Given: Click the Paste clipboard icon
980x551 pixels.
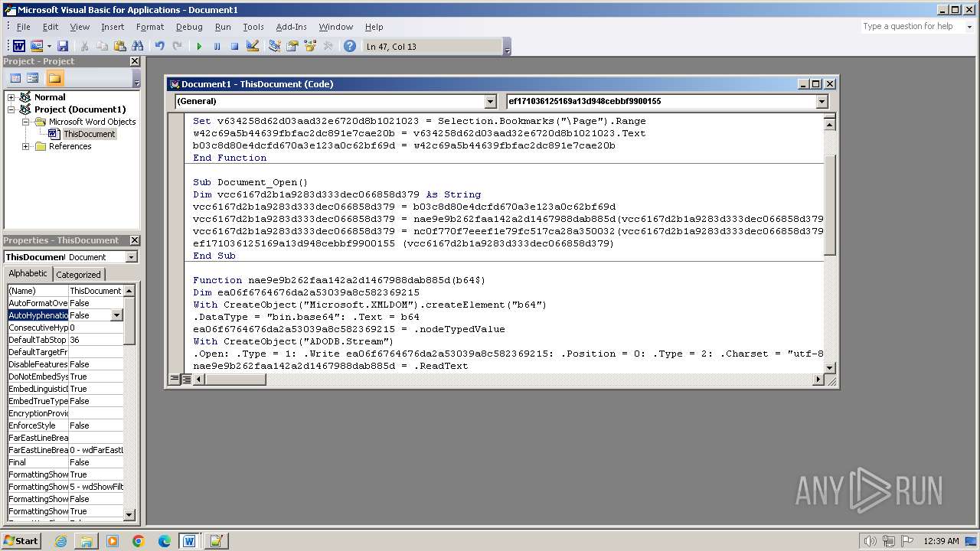Looking at the screenshot, I should tap(119, 46).
